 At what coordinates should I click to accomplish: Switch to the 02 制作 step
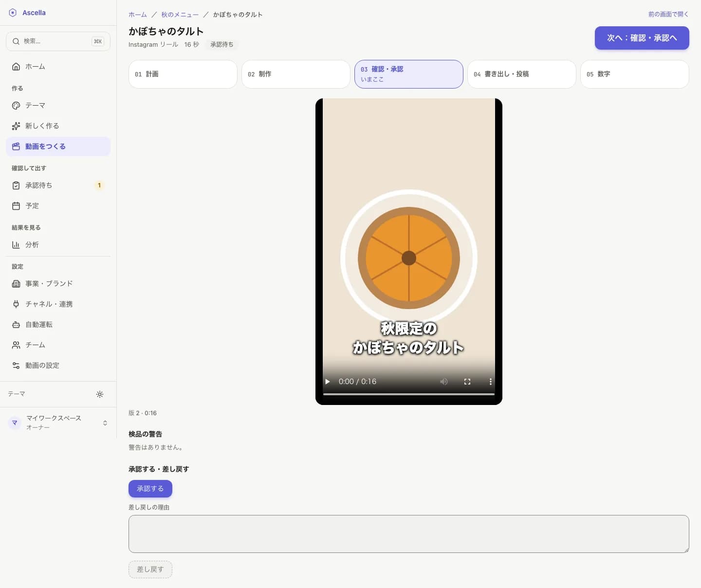pos(296,74)
